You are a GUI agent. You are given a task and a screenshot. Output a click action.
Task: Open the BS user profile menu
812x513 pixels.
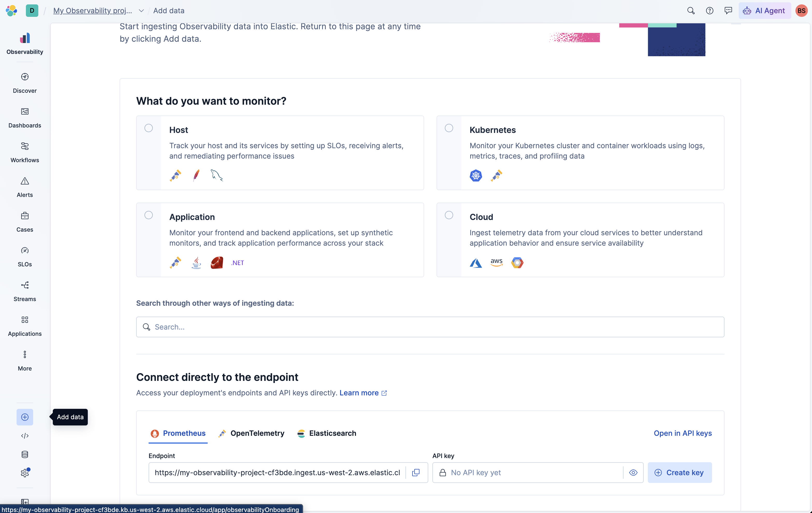(x=801, y=10)
